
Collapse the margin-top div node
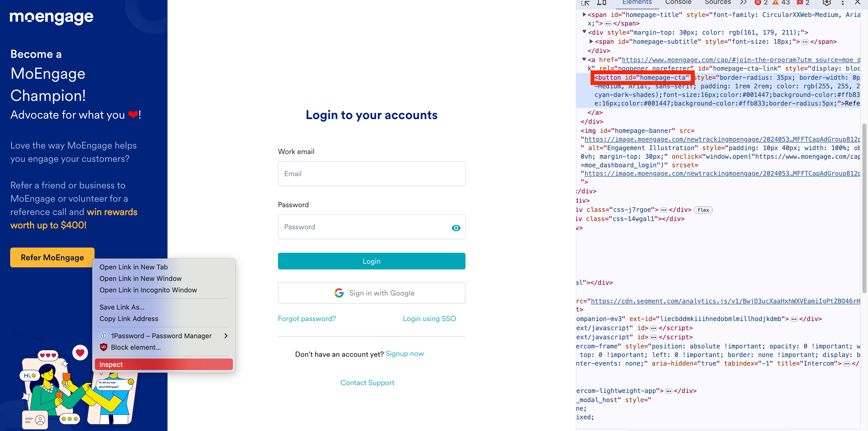pos(585,32)
